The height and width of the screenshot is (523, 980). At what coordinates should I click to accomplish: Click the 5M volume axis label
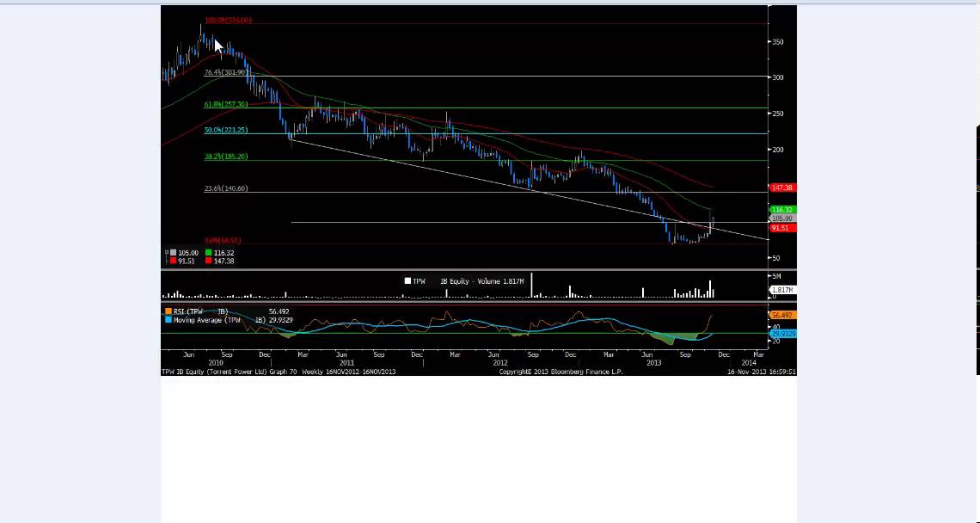point(777,276)
